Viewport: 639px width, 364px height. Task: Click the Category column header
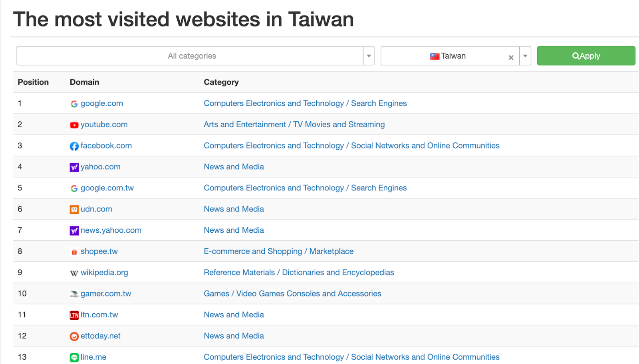pos(221,82)
